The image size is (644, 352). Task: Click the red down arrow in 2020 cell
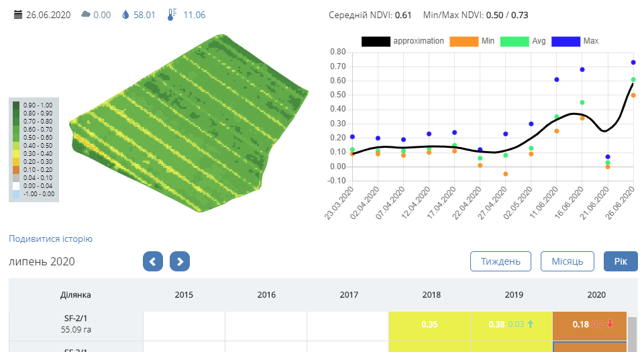pyautogui.click(x=611, y=324)
